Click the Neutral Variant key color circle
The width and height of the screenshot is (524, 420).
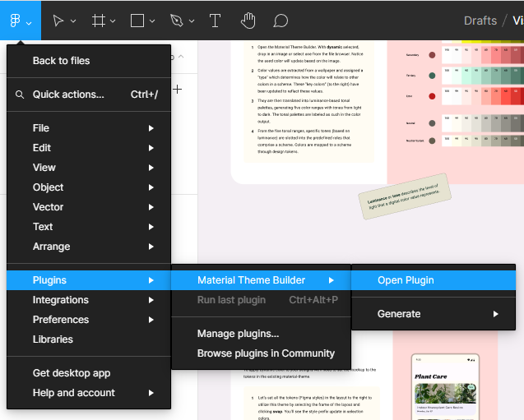click(x=432, y=141)
